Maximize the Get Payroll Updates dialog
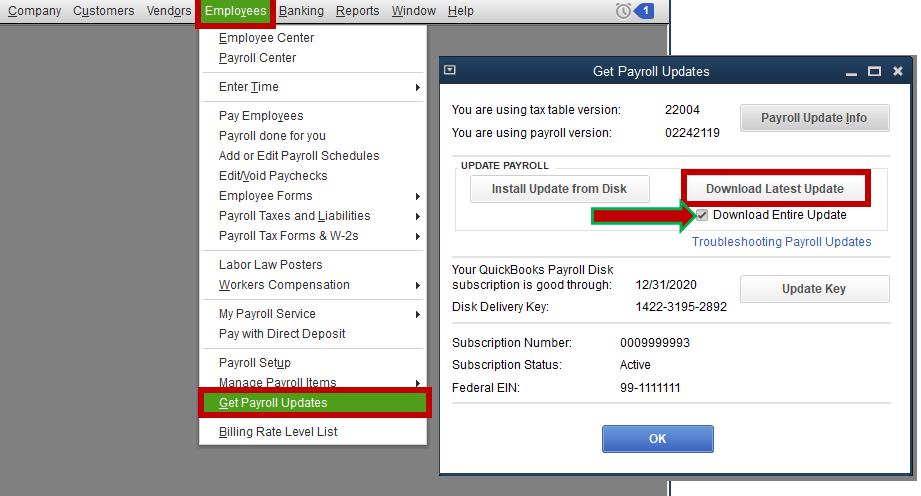 coord(875,71)
